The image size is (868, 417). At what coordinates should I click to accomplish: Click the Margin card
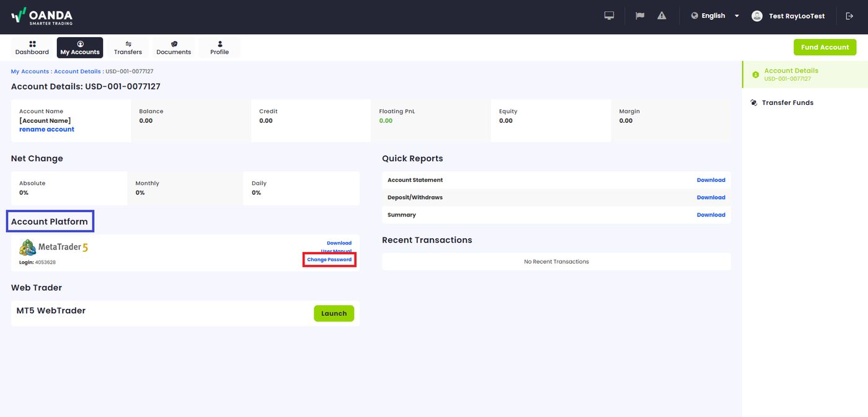pos(671,120)
